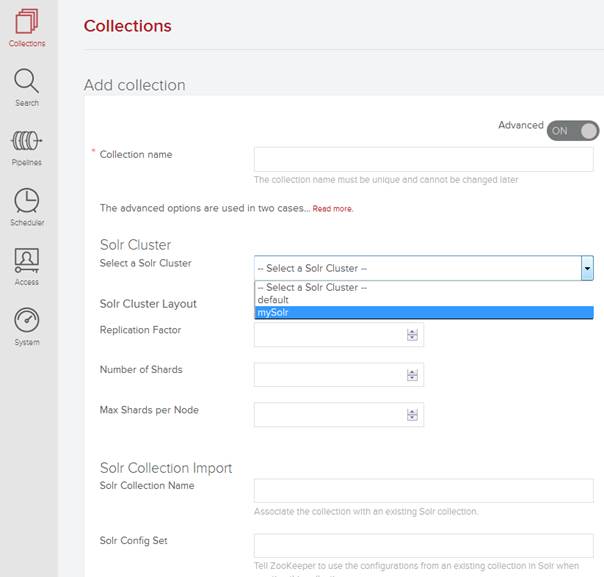Click the Solr Cluster dropdown arrow
This screenshot has width=604, height=577.
click(587, 268)
